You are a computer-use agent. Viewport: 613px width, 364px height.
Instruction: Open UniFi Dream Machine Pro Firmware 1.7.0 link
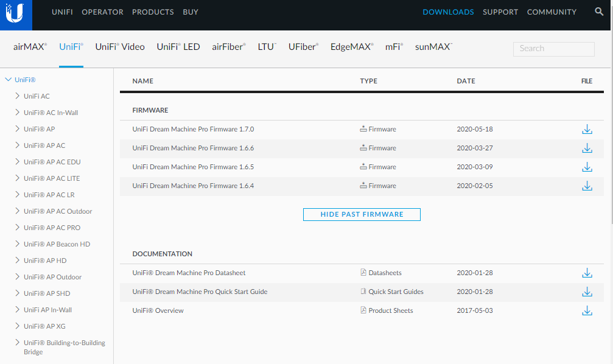click(193, 130)
